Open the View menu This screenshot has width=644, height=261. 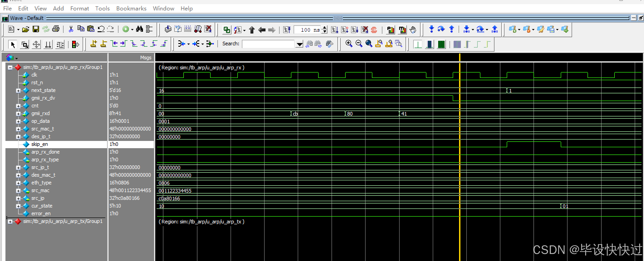(x=40, y=8)
